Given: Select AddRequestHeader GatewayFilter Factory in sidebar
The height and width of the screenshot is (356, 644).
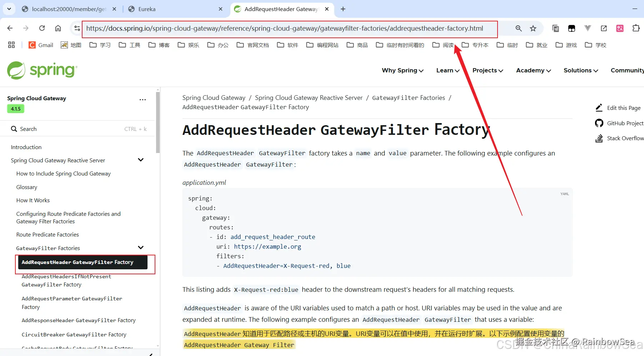Looking at the screenshot, I should point(83,262).
